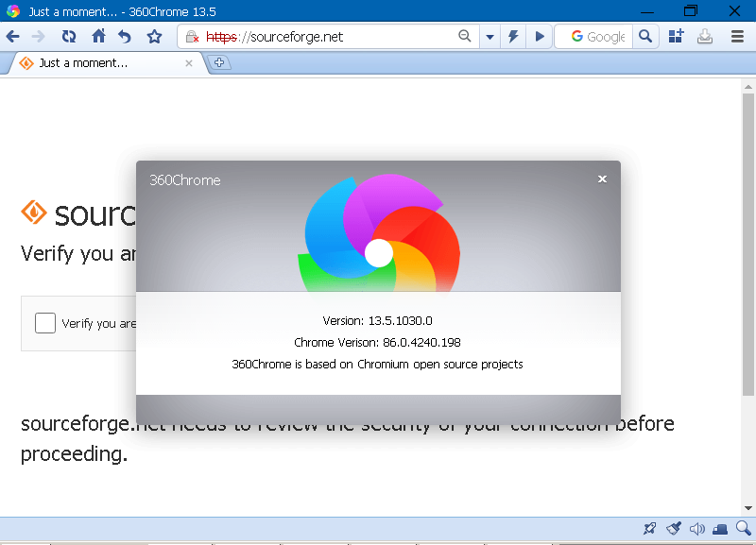
Task: Click the eraser-like icon in status bar
Action: (x=720, y=529)
